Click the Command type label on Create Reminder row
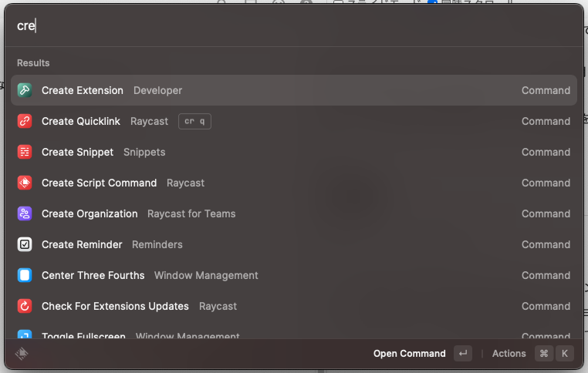Image resolution: width=588 pixels, height=373 pixels. coord(546,244)
